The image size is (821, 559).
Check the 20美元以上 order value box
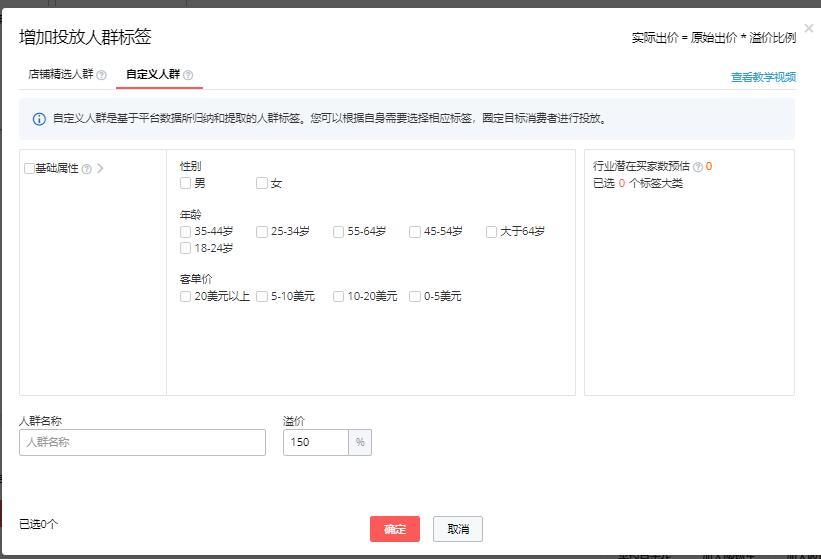185,297
